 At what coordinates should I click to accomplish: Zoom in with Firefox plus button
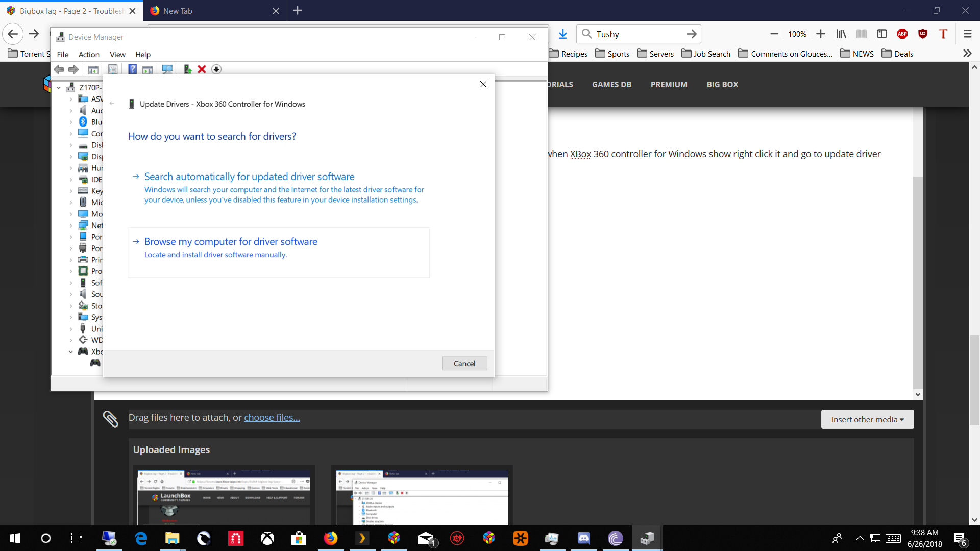pyautogui.click(x=821, y=34)
